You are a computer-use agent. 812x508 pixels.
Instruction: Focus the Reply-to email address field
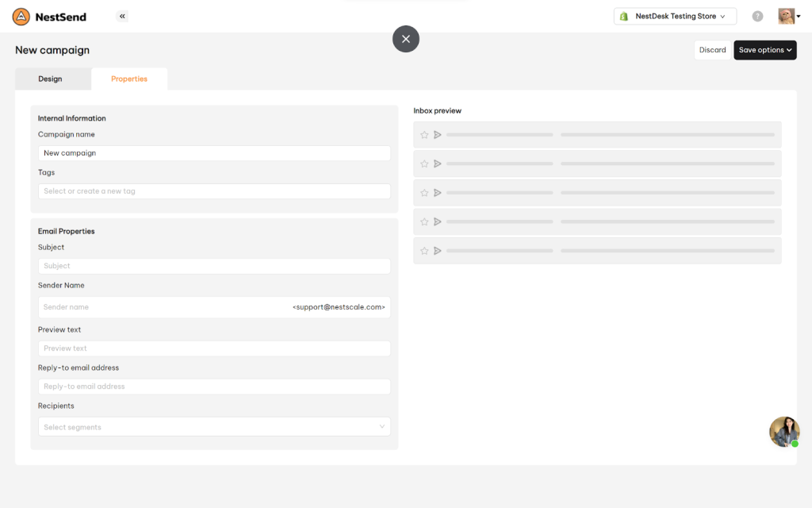tap(214, 387)
